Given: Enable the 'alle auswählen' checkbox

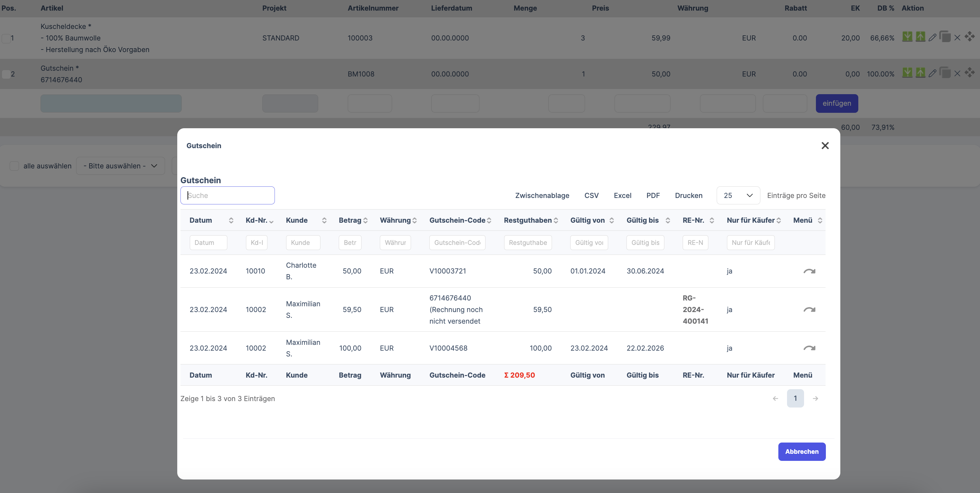Looking at the screenshot, I should tap(14, 166).
